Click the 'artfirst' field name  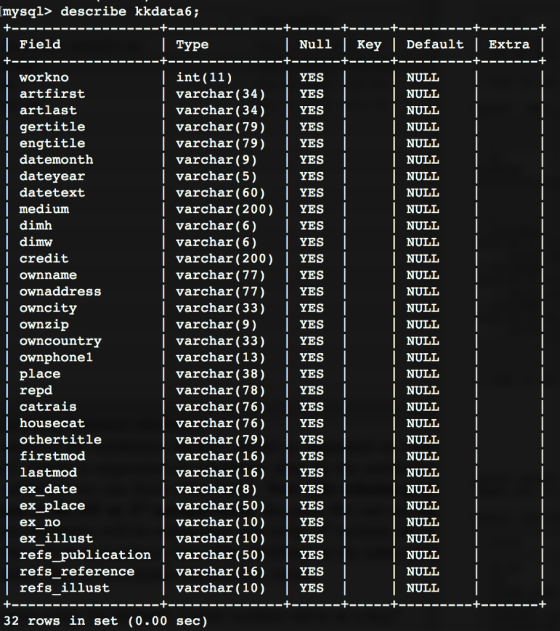point(52,94)
